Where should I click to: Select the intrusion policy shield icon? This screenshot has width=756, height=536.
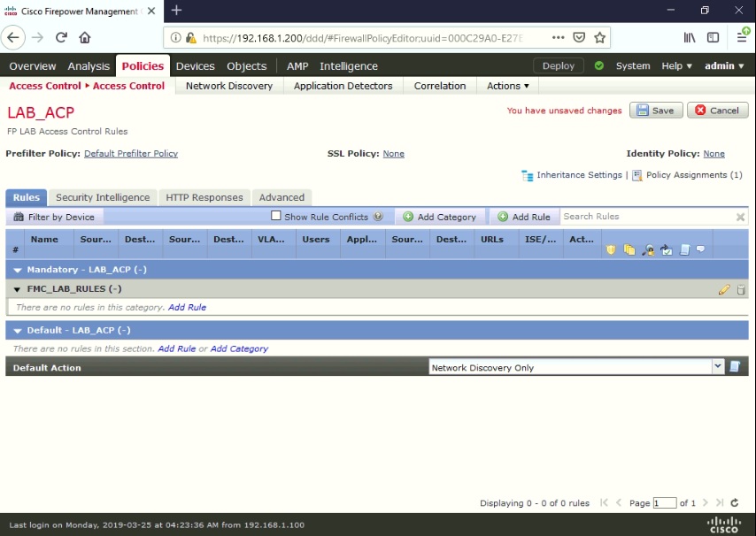[610, 249]
